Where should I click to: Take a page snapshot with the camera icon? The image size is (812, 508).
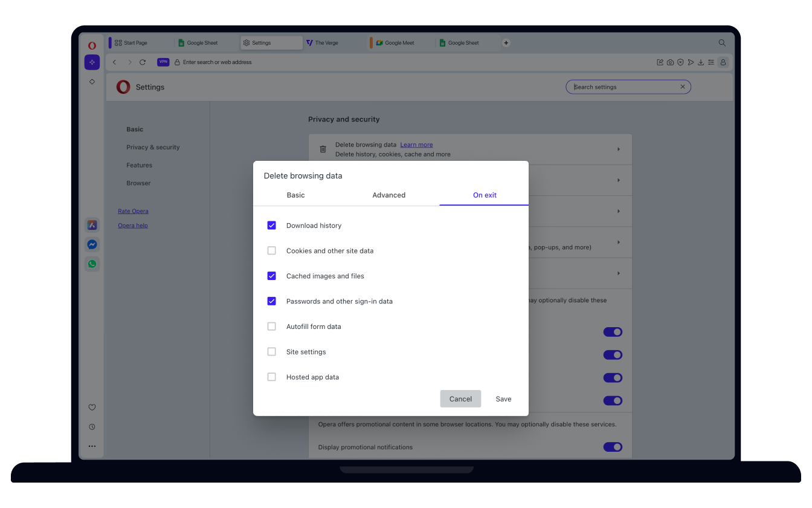pyautogui.click(x=670, y=62)
